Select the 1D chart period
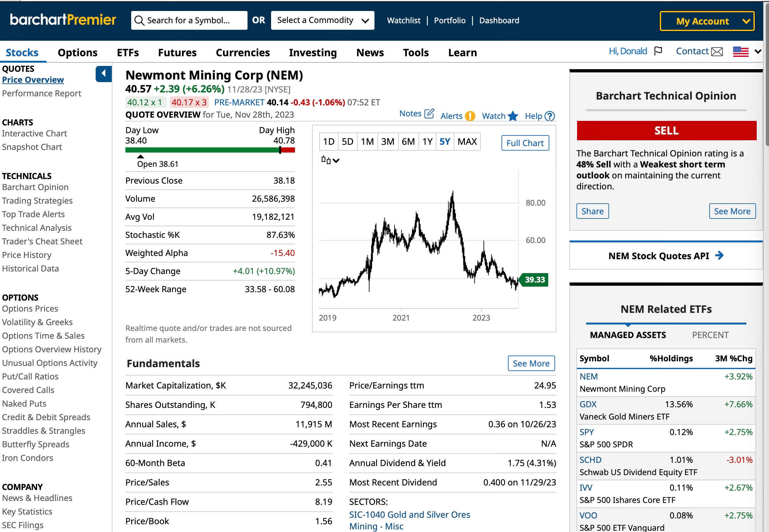The height and width of the screenshot is (532, 769). click(329, 142)
